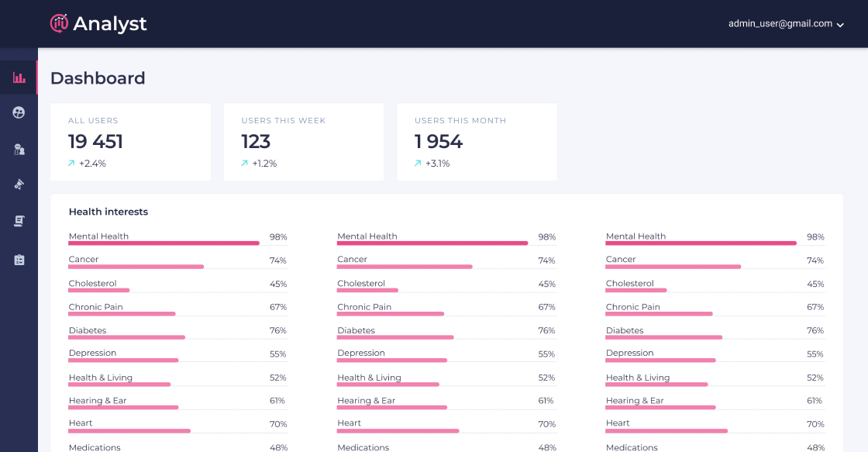The width and height of the screenshot is (868, 452).
Task: Select the Users This Month card
Action: [477, 142]
